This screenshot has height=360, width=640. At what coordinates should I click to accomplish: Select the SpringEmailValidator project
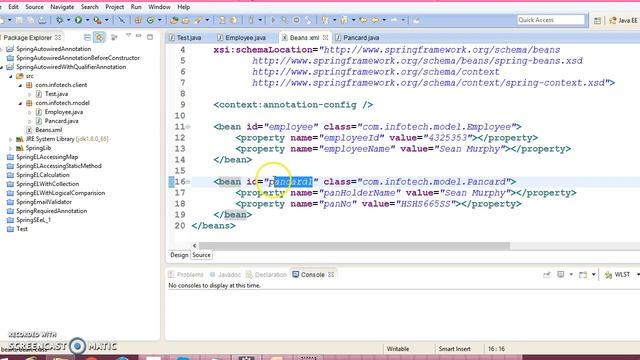[44, 202]
